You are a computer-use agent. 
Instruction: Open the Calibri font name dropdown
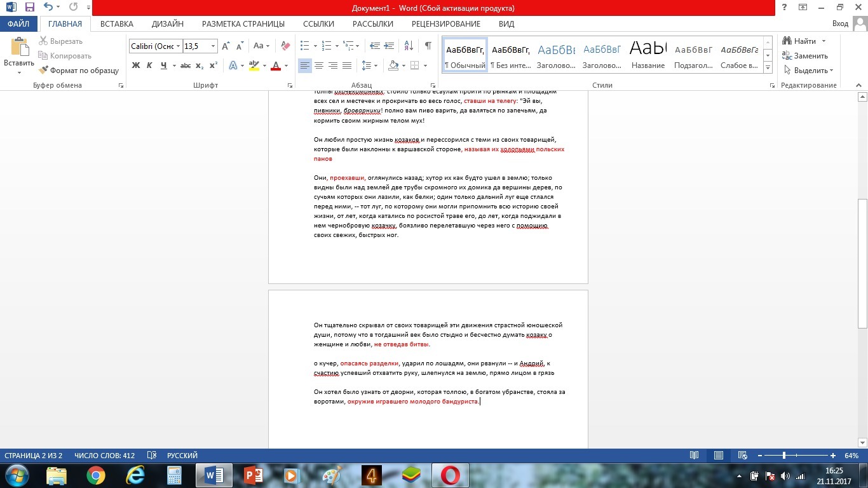[x=179, y=46]
